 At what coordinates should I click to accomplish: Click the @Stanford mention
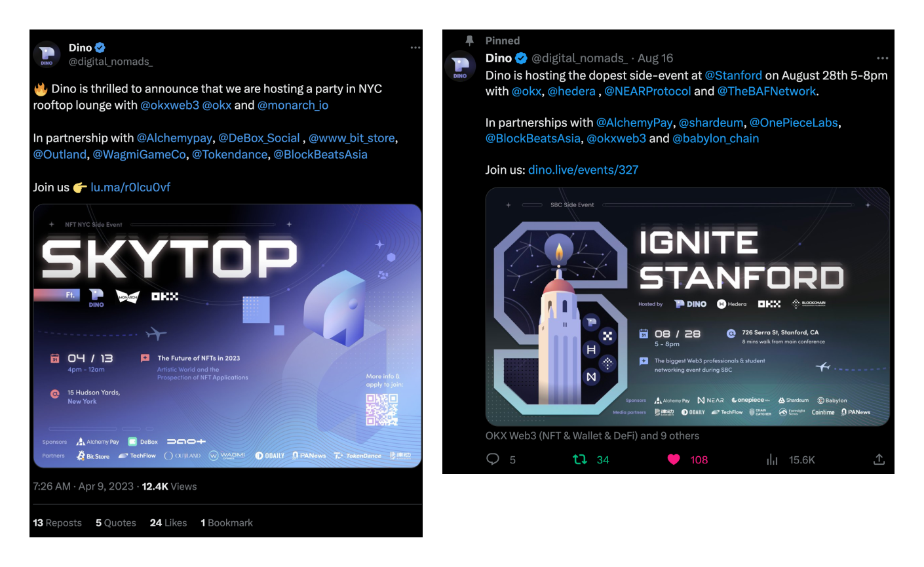point(733,75)
